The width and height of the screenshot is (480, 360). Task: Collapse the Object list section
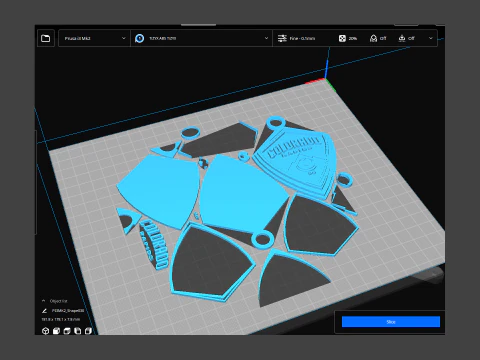[43, 301]
